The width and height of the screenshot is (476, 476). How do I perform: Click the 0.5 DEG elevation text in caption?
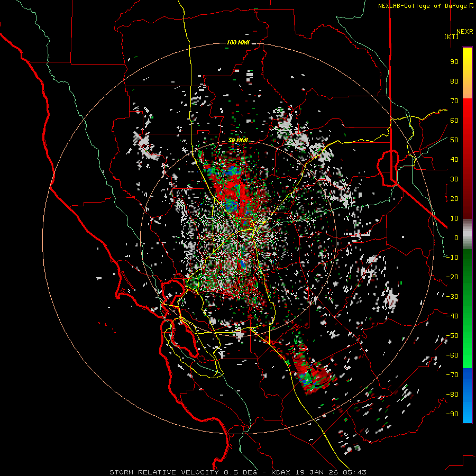click(x=241, y=472)
